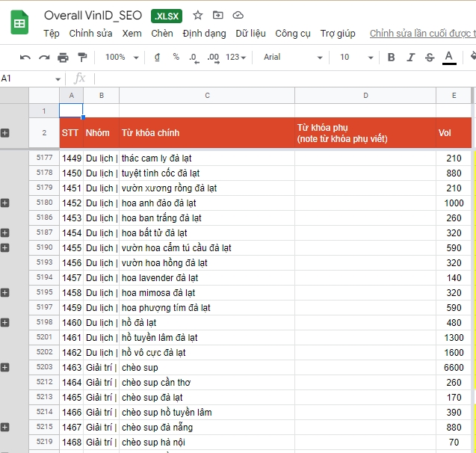The image size is (476, 453).
Task: Open the Chỉnh sửa menu
Action: point(90,34)
